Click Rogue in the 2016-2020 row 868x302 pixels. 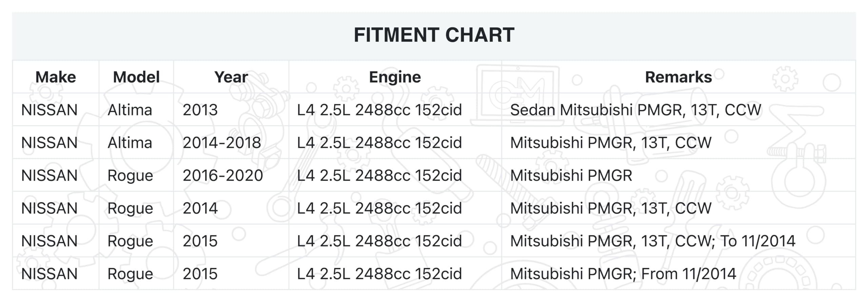pyautogui.click(x=130, y=176)
